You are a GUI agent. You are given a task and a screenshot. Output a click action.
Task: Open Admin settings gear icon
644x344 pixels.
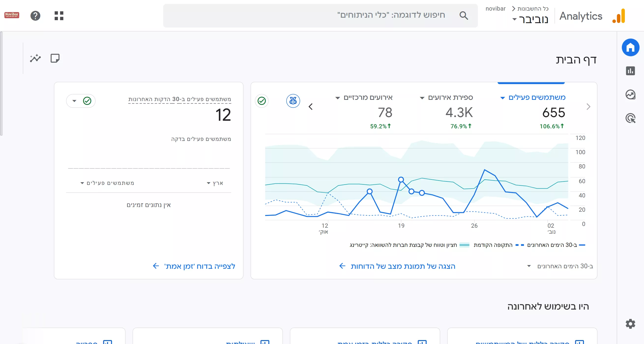630,324
